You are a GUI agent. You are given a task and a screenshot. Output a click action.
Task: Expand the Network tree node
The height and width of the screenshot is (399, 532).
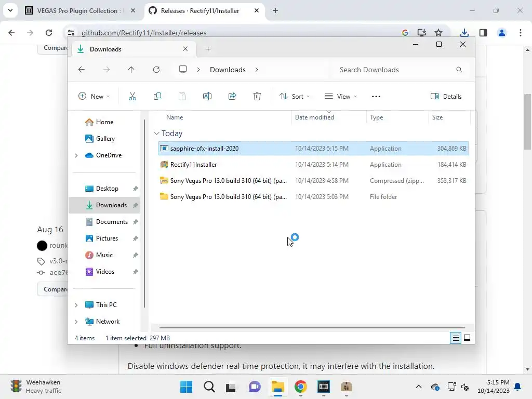76,322
